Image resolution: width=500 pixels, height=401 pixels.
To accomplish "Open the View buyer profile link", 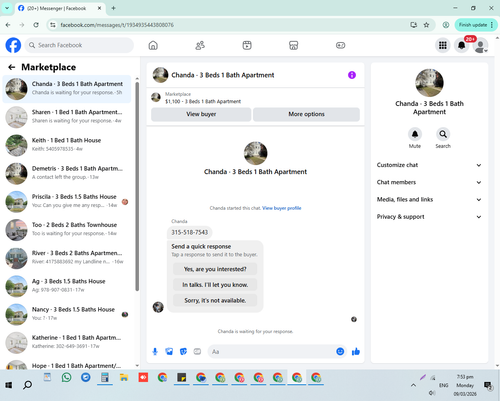I will tap(282, 208).
